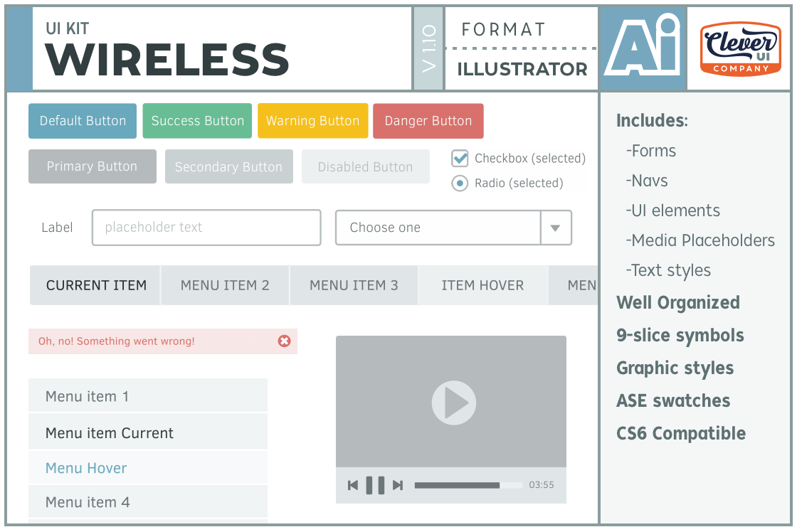Click the Success Button
797x532 pixels.
click(x=197, y=121)
